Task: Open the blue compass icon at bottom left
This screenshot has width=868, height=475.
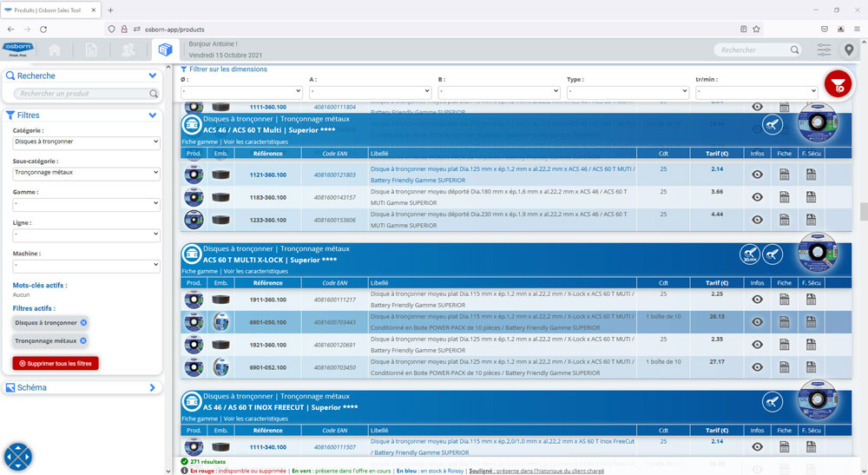Action: tap(17, 457)
